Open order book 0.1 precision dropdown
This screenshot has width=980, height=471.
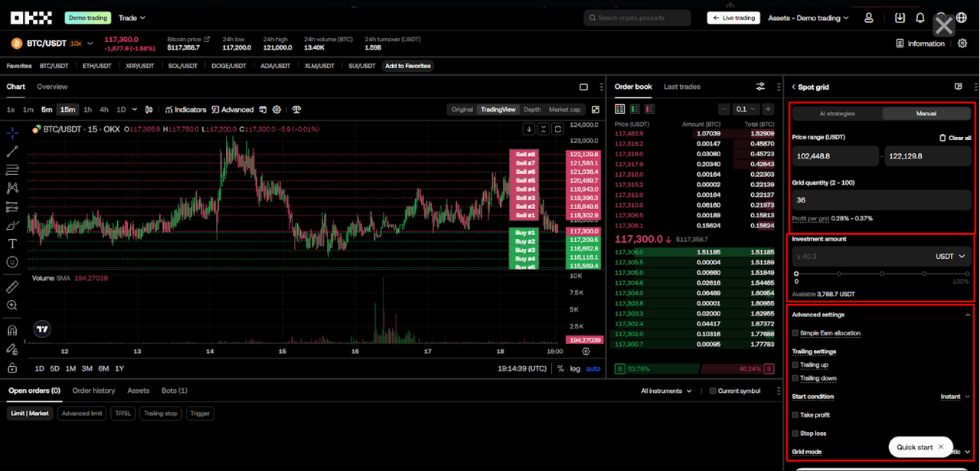click(745, 110)
